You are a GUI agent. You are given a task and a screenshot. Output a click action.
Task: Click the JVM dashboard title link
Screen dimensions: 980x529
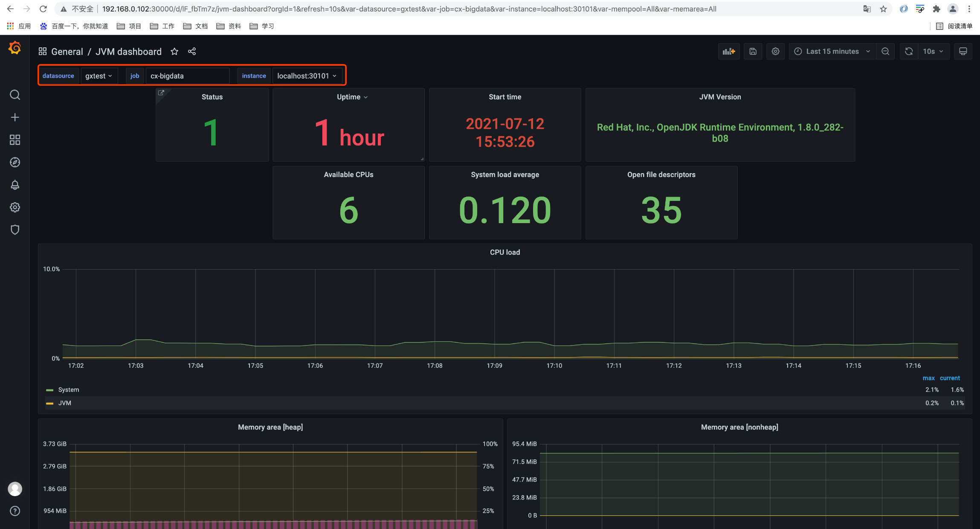click(128, 52)
